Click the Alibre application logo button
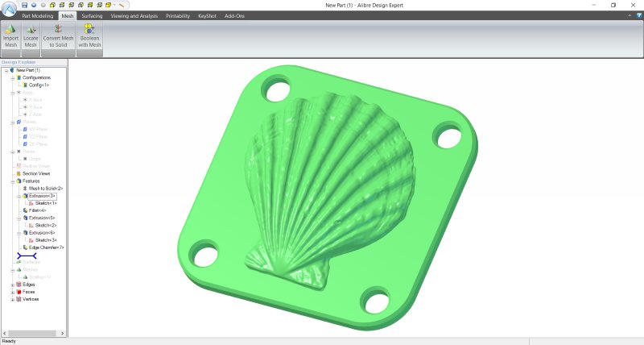This screenshot has width=644, height=345. tap(10, 7)
